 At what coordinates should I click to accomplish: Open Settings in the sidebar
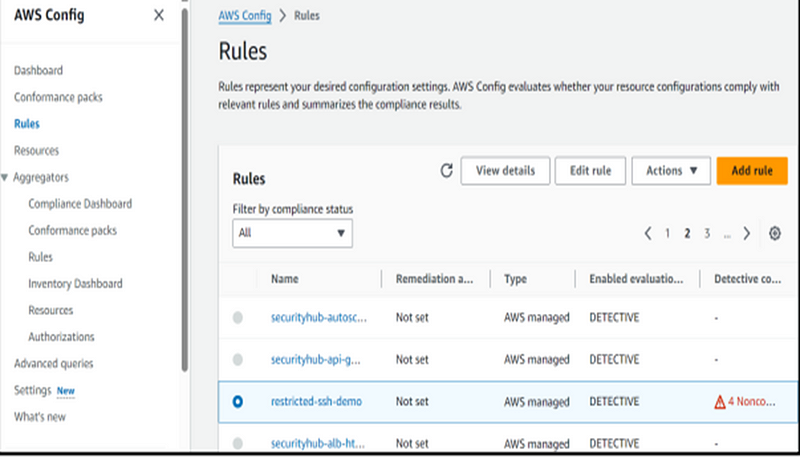[x=33, y=390]
